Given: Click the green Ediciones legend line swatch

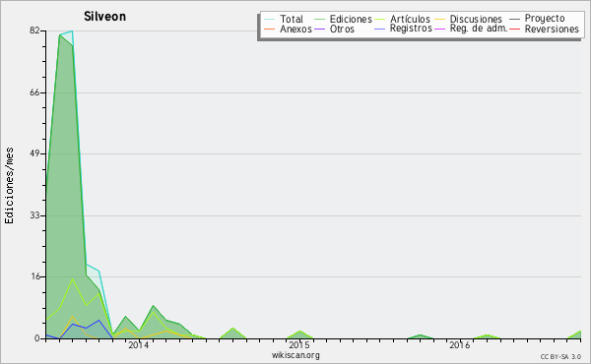Looking at the screenshot, I should click(x=319, y=19).
